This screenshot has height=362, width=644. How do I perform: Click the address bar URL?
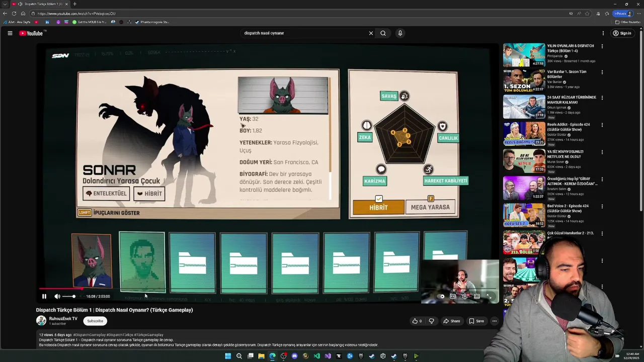click(x=76, y=14)
